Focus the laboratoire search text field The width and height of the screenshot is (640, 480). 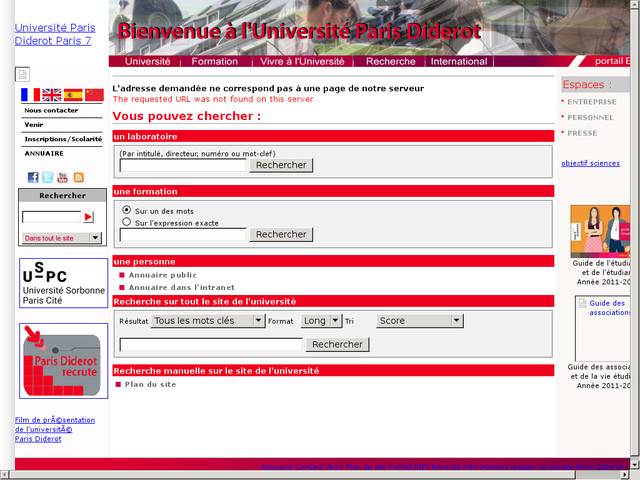(183, 165)
